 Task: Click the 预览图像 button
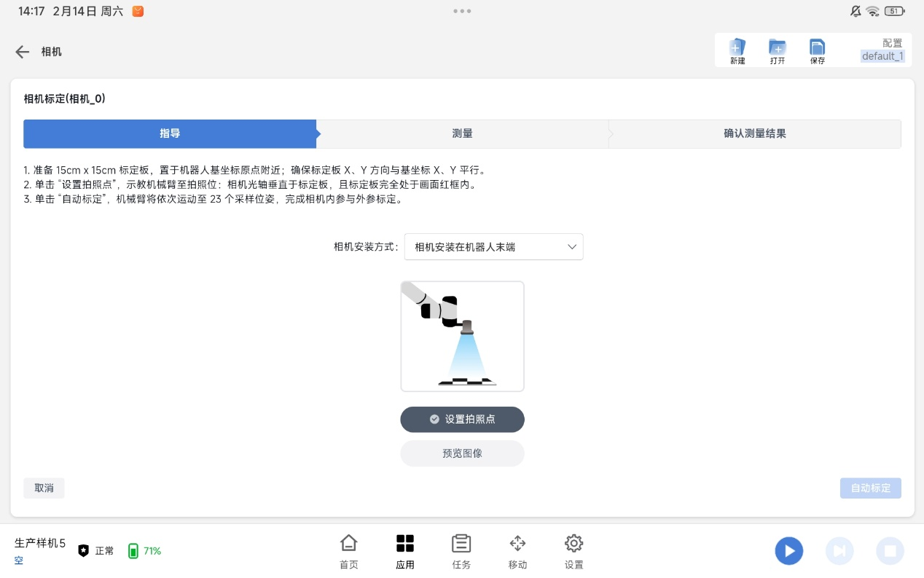(x=462, y=453)
